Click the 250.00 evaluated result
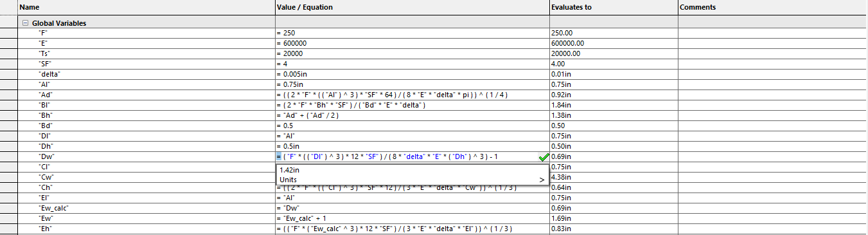 pyautogui.click(x=614, y=33)
